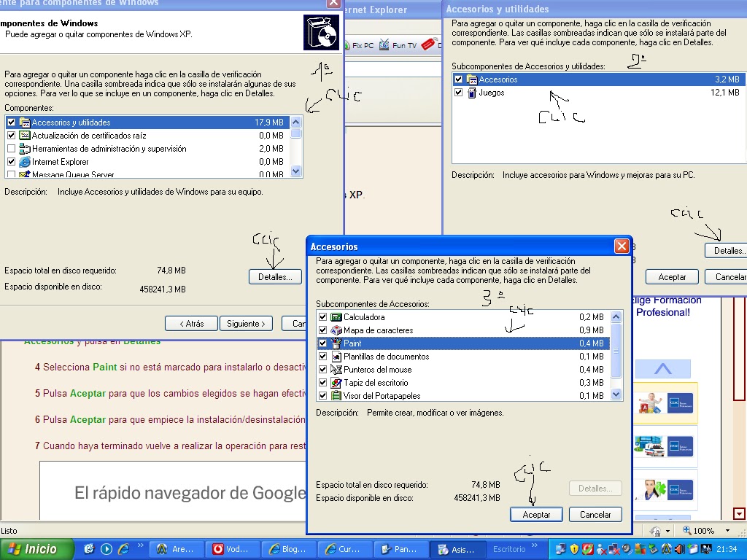Viewport: 747px width, 560px height.
Task: Enable Herramientas de administración y supervisión
Action: 10,149
